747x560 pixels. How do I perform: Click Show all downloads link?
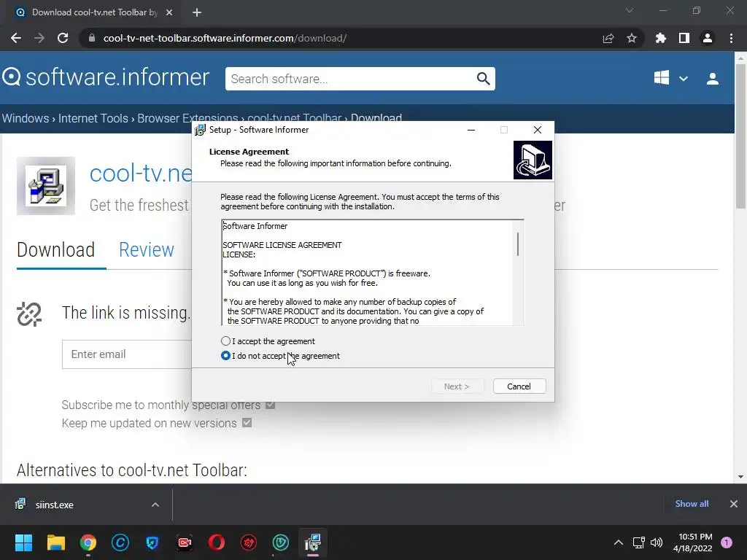(692, 504)
